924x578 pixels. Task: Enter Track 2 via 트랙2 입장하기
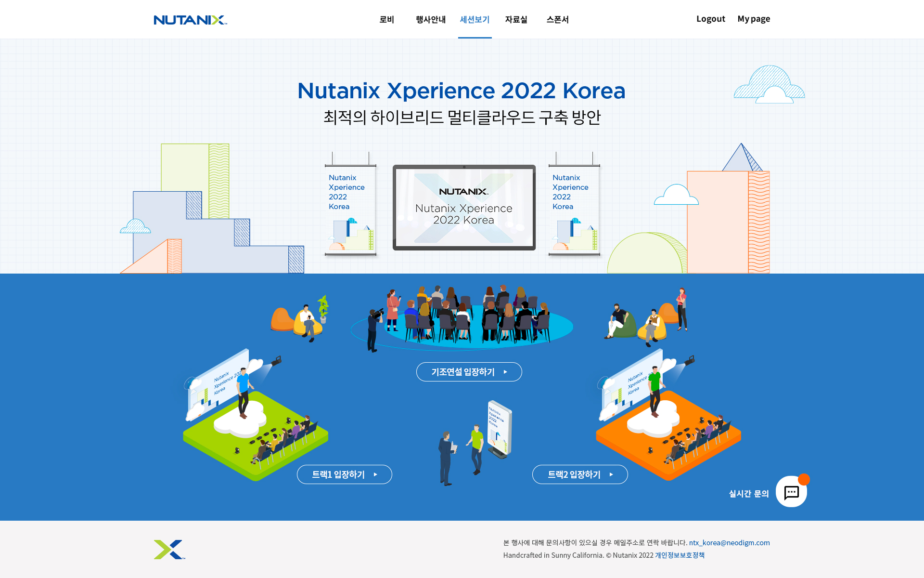580,474
